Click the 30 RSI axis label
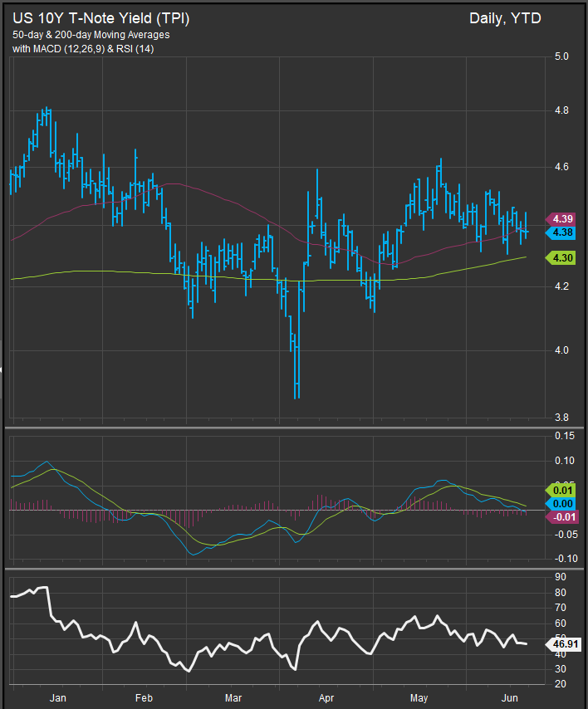Screen dimensions: 588x709 click(561, 669)
